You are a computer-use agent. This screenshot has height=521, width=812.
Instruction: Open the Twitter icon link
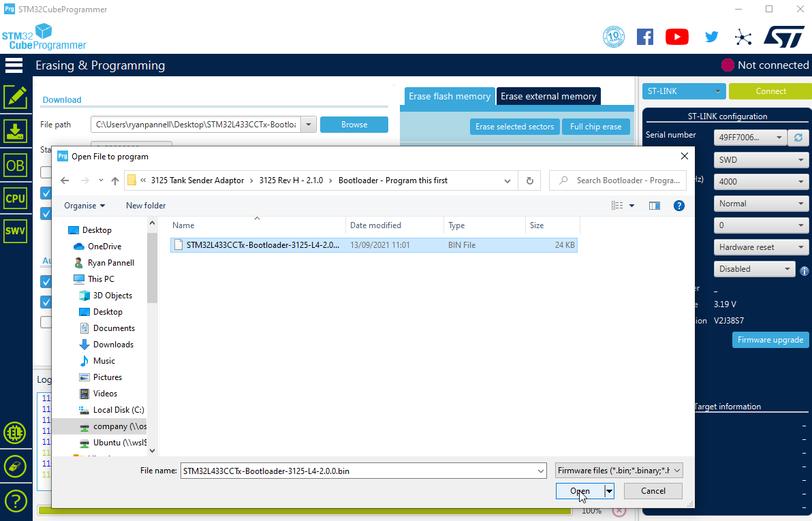pyautogui.click(x=712, y=37)
